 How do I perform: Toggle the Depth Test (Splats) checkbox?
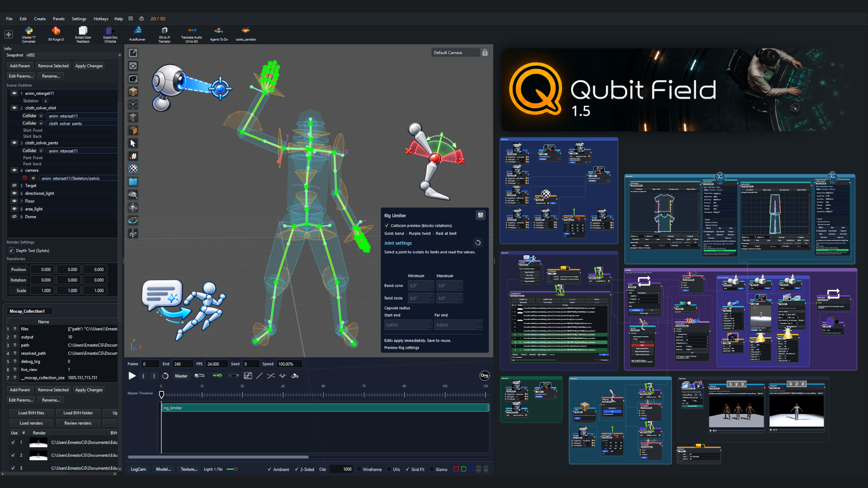click(11, 250)
